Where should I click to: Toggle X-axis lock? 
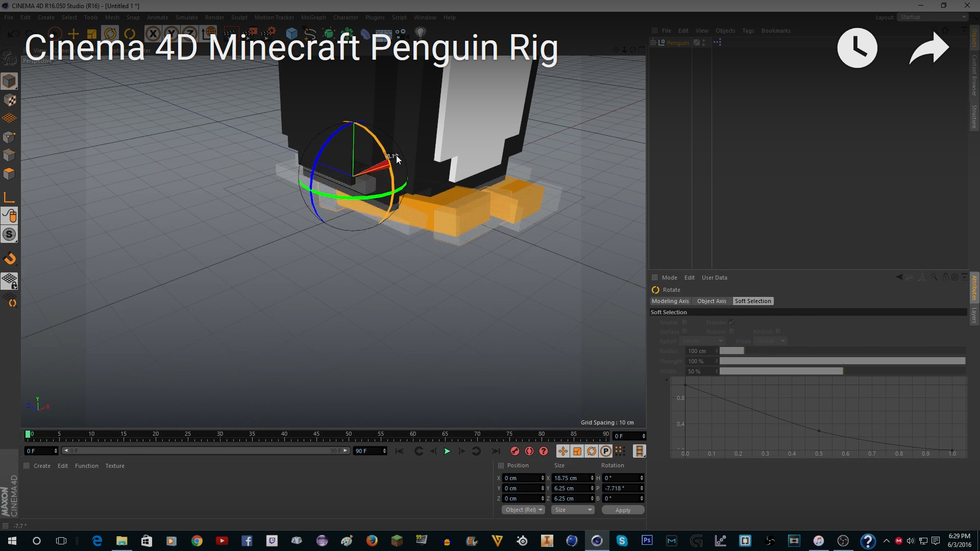(x=152, y=34)
